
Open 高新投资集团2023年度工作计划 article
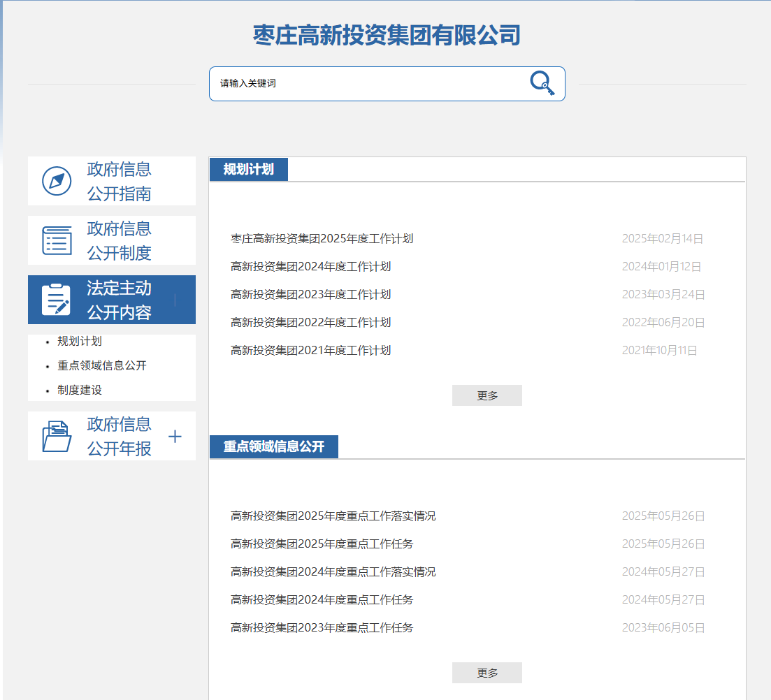coord(310,295)
